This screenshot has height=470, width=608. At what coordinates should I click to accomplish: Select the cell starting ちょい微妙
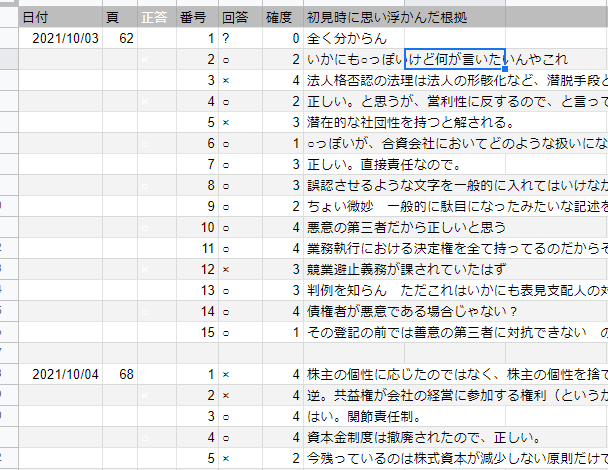coord(354,206)
